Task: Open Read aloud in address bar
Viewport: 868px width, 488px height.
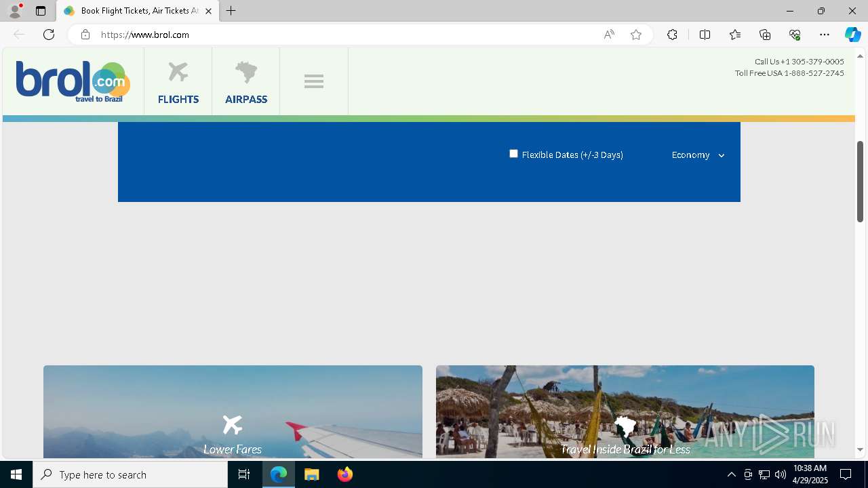Action: [609, 35]
